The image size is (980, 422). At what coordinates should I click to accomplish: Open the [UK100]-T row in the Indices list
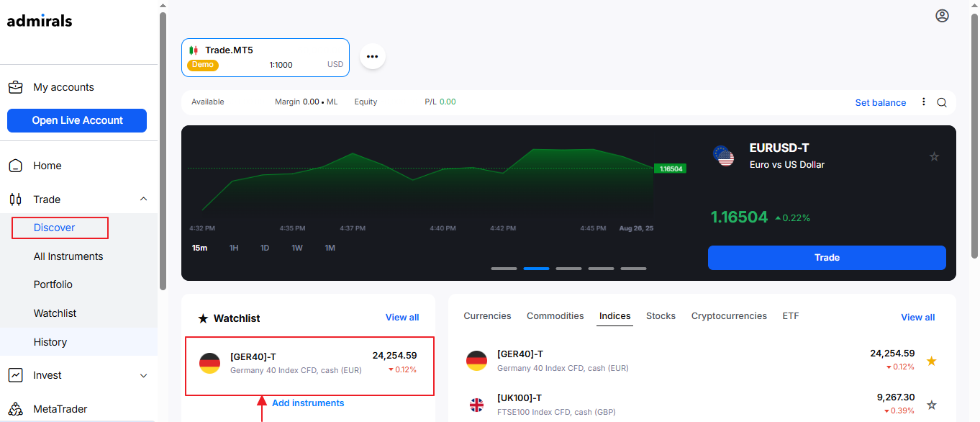(702, 405)
